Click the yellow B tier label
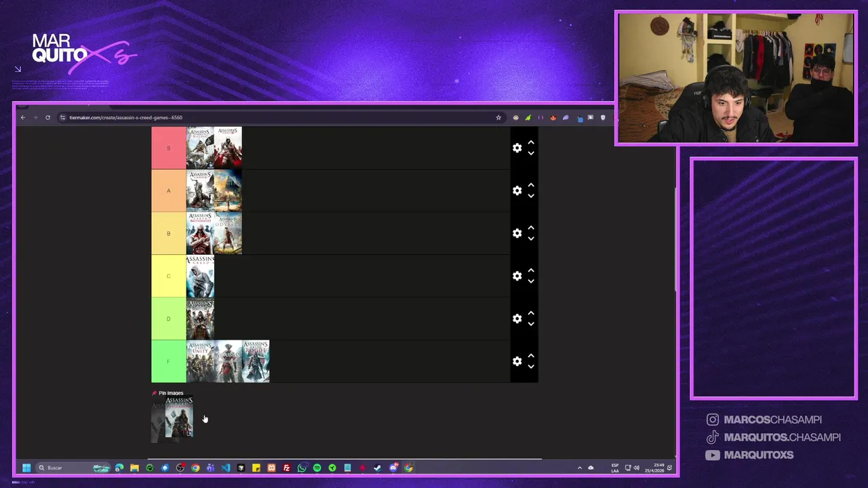 [168, 233]
